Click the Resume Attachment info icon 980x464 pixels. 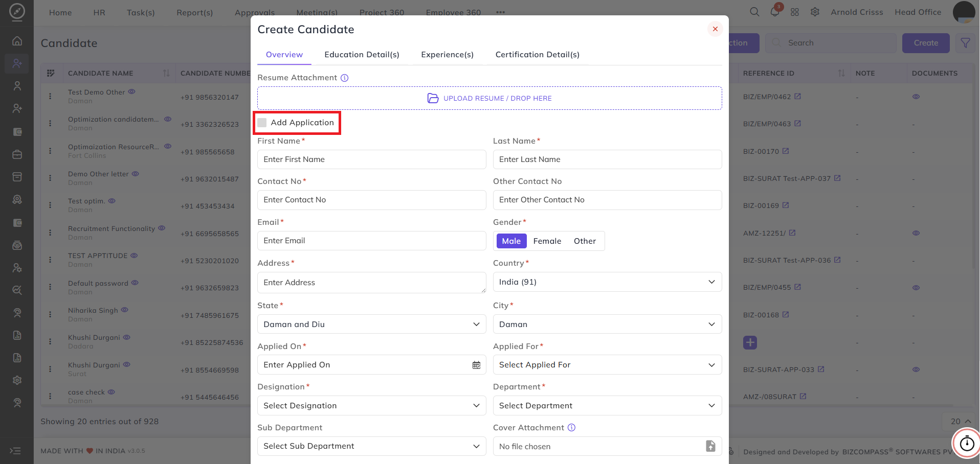[x=345, y=78]
